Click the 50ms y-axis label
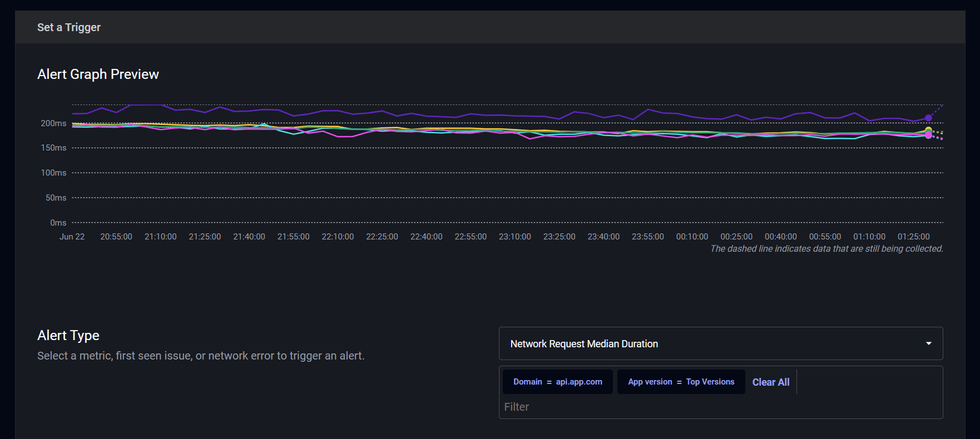 point(56,198)
